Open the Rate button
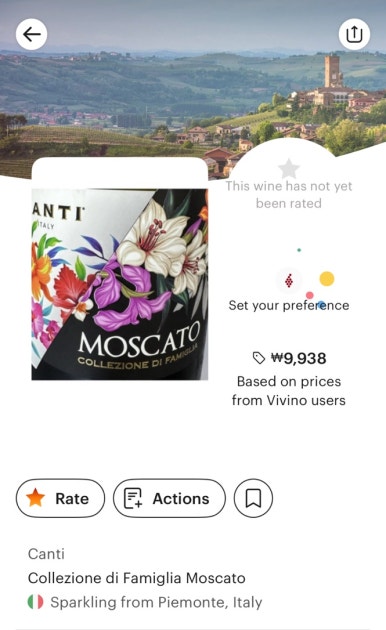 (x=60, y=498)
